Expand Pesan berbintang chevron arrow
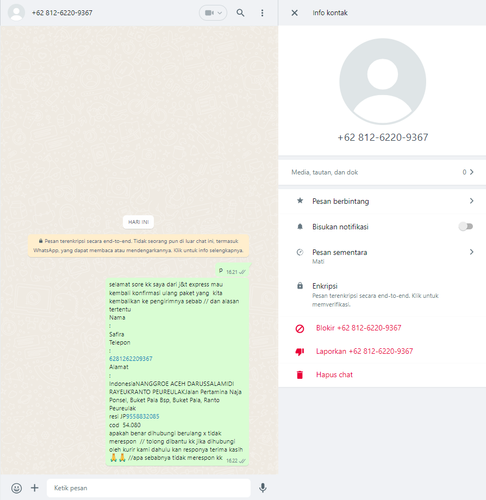The height and width of the screenshot is (500, 486). 471,201
